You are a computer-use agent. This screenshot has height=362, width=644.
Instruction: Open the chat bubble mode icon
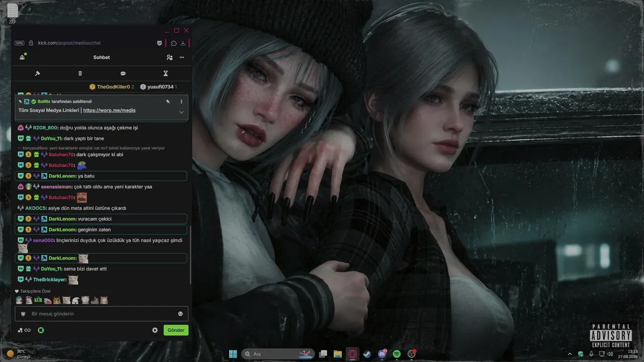pos(123,73)
